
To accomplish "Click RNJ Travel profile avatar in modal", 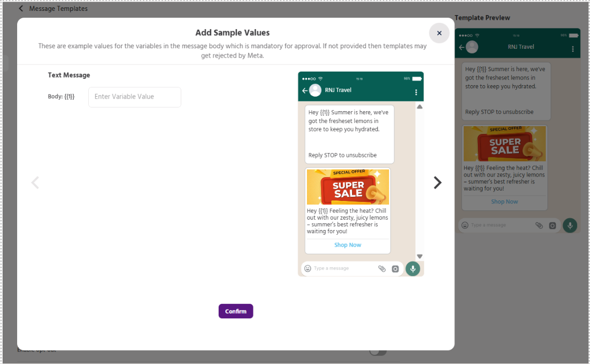I will (315, 90).
